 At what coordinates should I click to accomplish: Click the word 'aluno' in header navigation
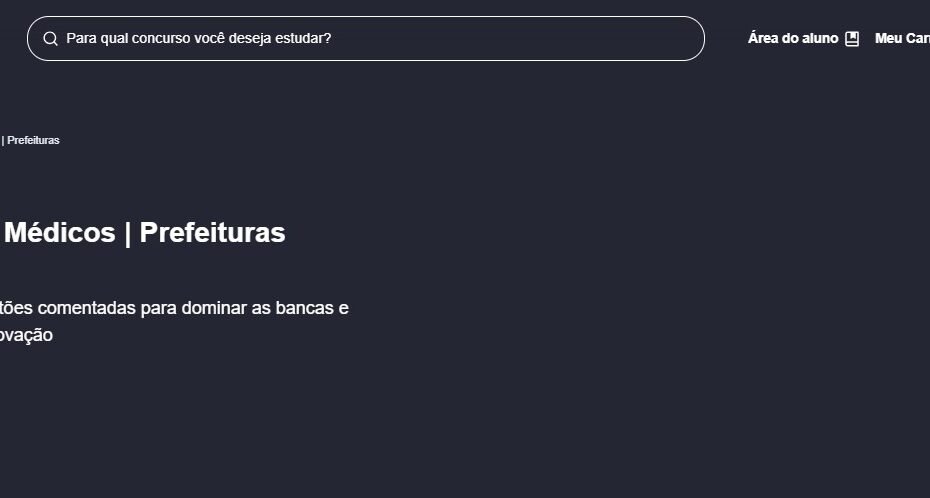(821, 39)
